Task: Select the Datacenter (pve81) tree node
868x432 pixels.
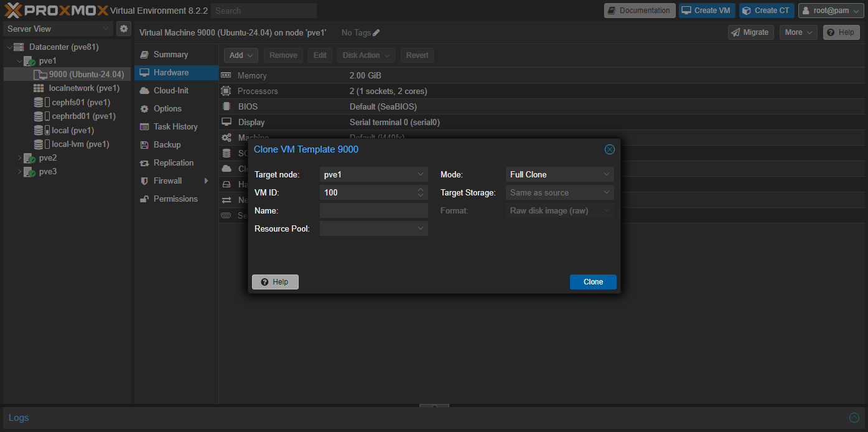Action: click(x=63, y=47)
